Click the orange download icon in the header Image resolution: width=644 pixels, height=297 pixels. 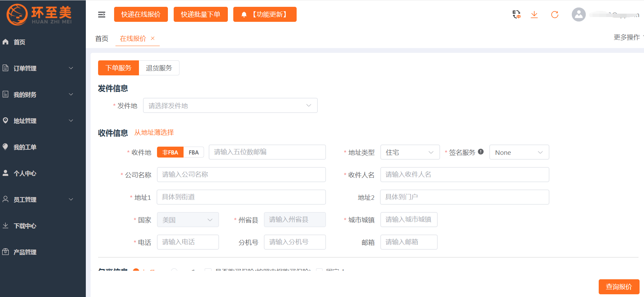coord(534,14)
